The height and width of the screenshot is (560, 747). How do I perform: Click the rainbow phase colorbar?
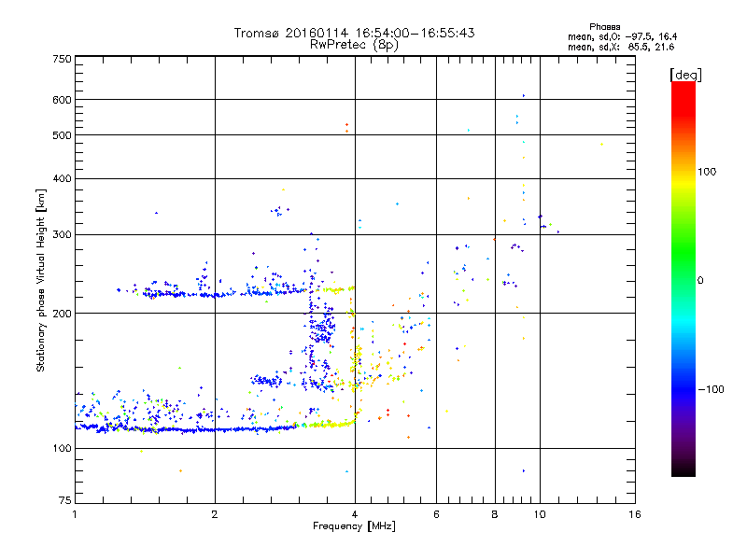(x=684, y=278)
